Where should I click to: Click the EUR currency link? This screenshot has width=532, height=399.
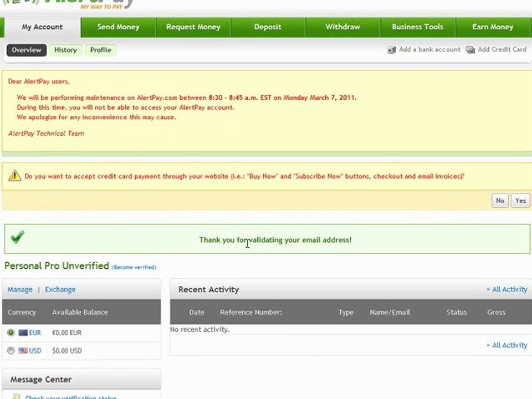35,333
